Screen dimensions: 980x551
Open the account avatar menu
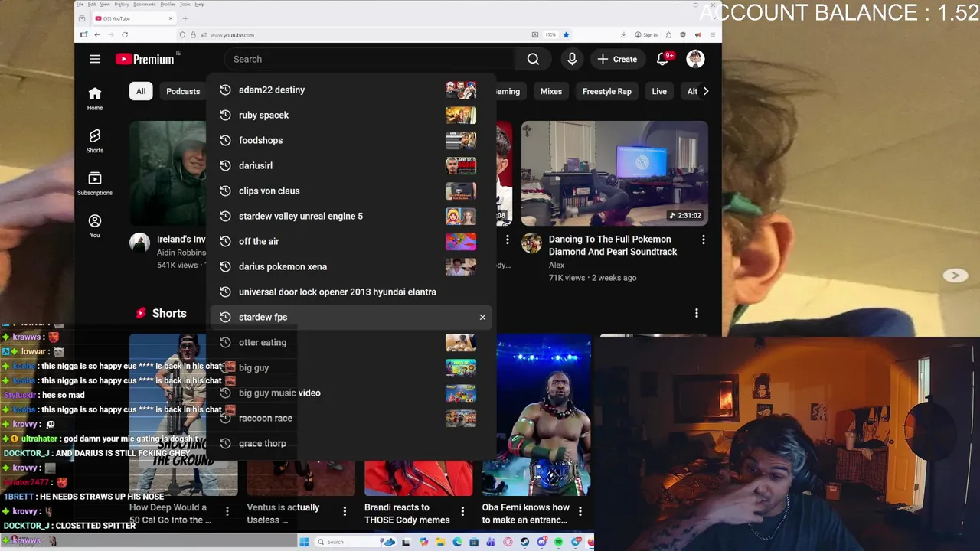click(695, 59)
